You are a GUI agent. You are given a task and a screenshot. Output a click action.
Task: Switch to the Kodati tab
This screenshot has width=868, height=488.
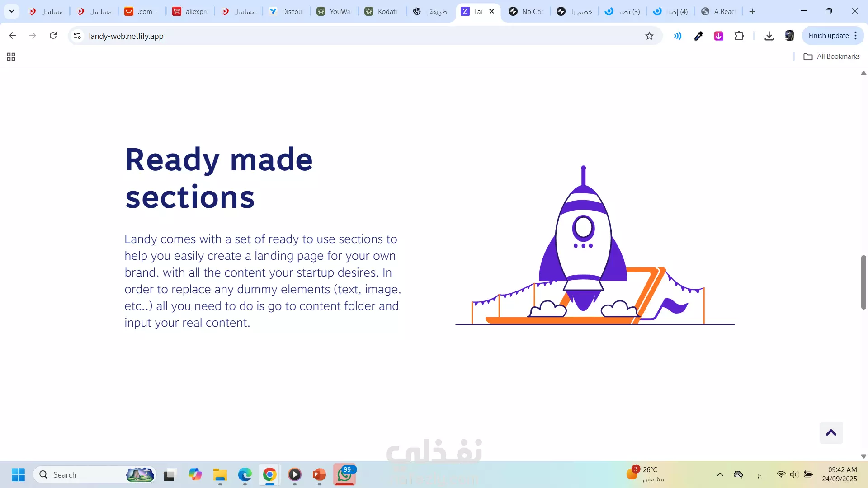pos(382,11)
